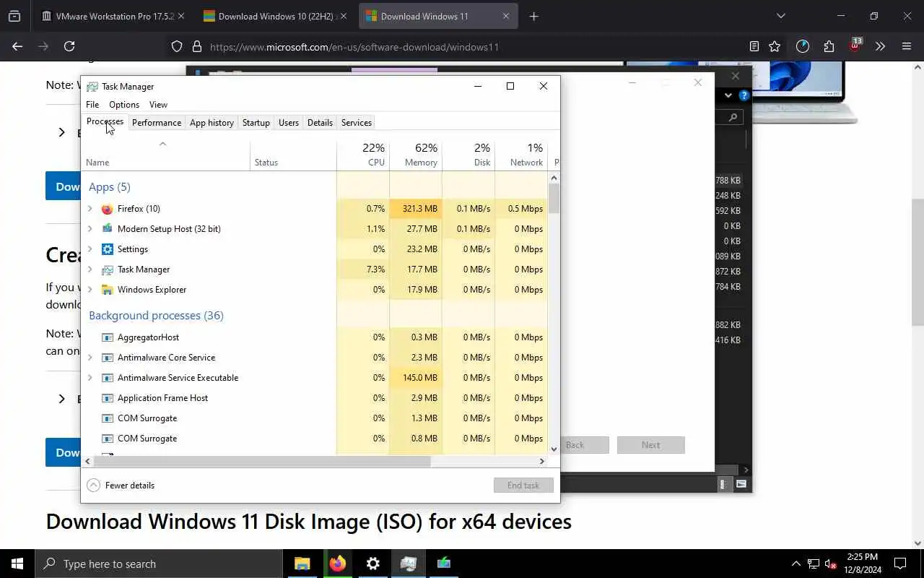The height and width of the screenshot is (578, 924).
Task: Open File Explorer from the taskbar
Action: [x=302, y=564]
